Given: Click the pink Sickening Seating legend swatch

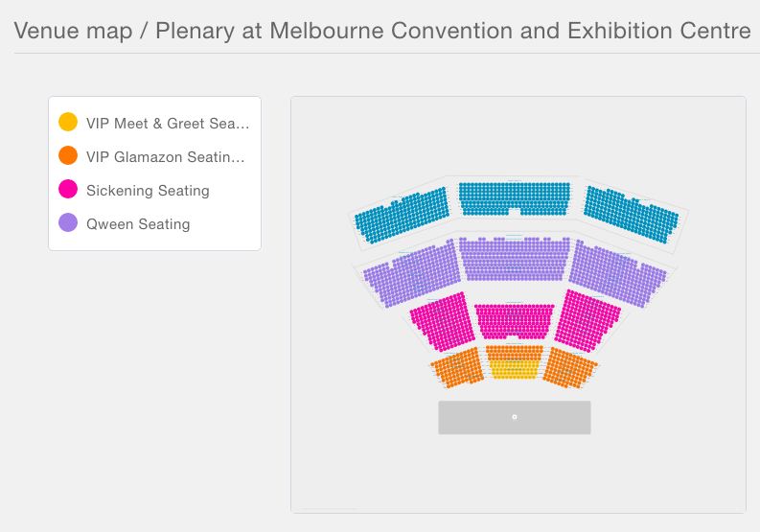Looking at the screenshot, I should click(x=68, y=189).
